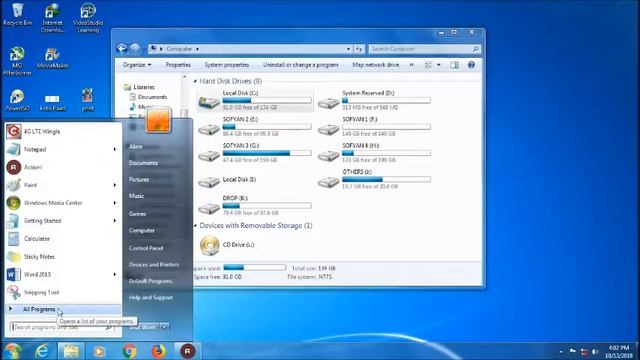This screenshot has width=640, height=360.
Task: Select System Reserved (D:) drive icon
Action: (x=328, y=102)
